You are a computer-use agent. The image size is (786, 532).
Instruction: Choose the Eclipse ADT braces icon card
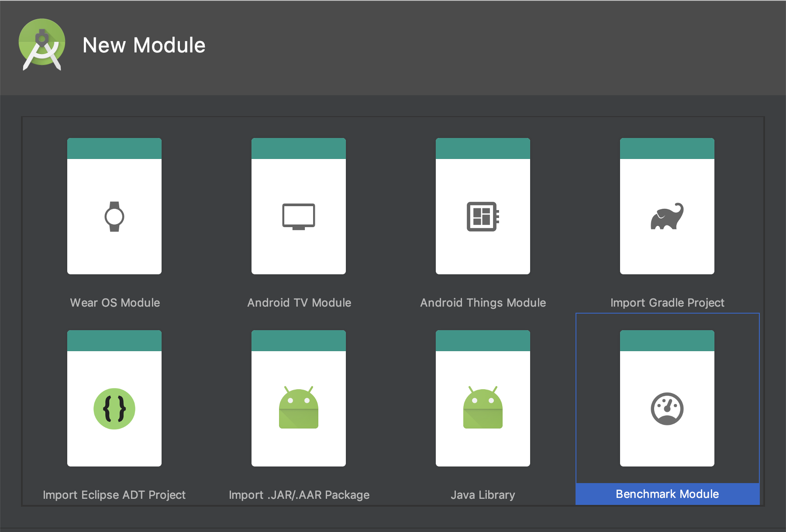[114, 398]
